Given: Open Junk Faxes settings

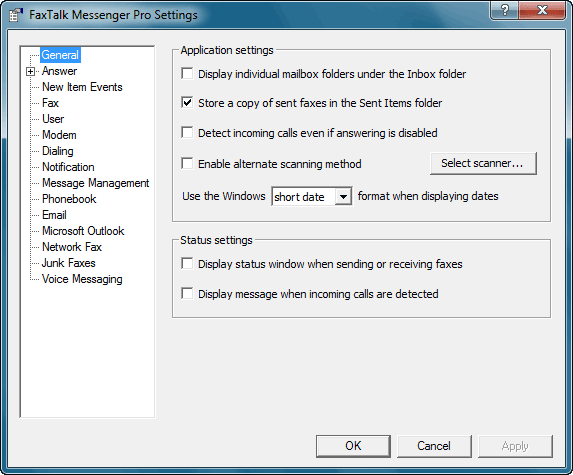Looking at the screenshot, I should click(x=69, y=263).
